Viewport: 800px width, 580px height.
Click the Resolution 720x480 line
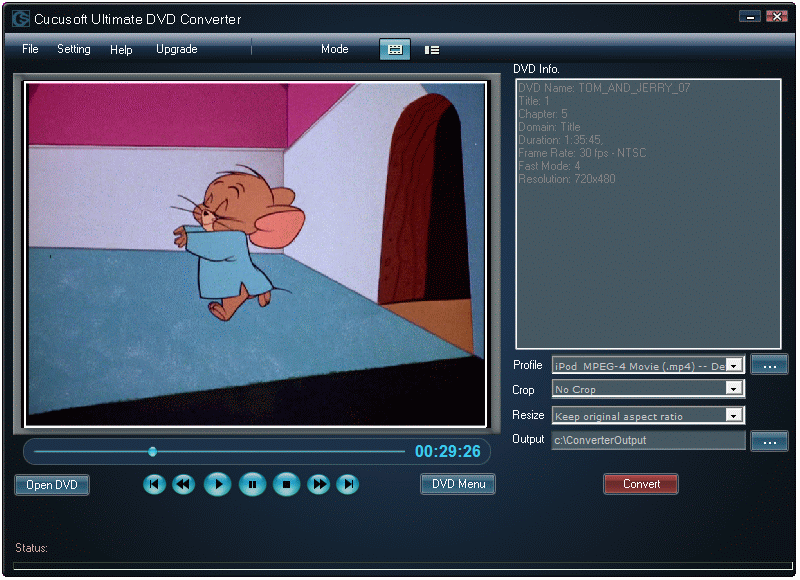pyautogui.click(x=567, y=179)
